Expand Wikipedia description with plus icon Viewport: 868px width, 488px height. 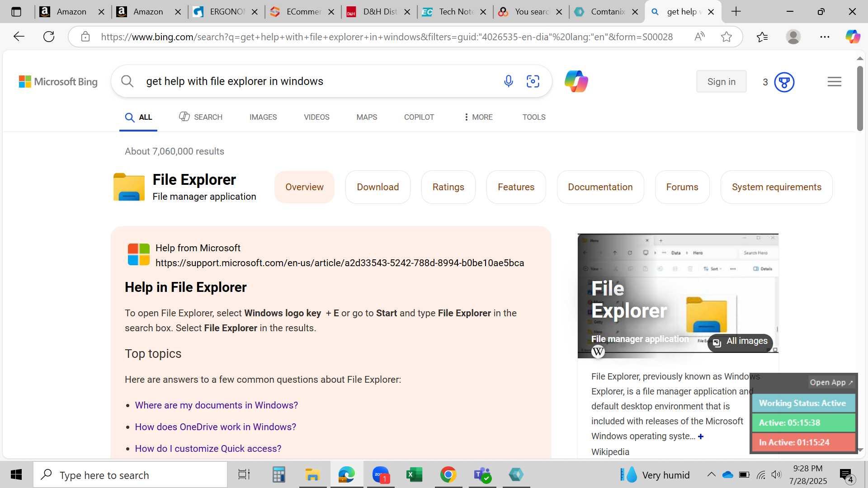[701, 436]
